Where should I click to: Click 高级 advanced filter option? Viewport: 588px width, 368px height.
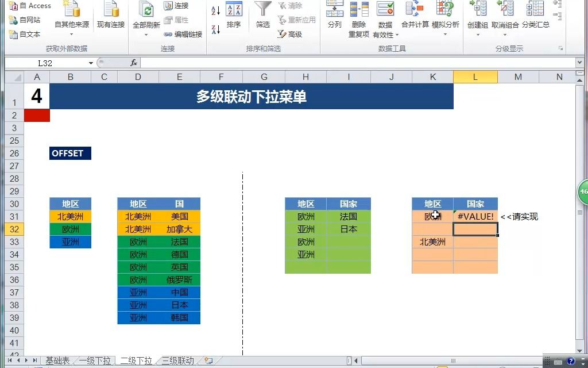pos(292,34)
